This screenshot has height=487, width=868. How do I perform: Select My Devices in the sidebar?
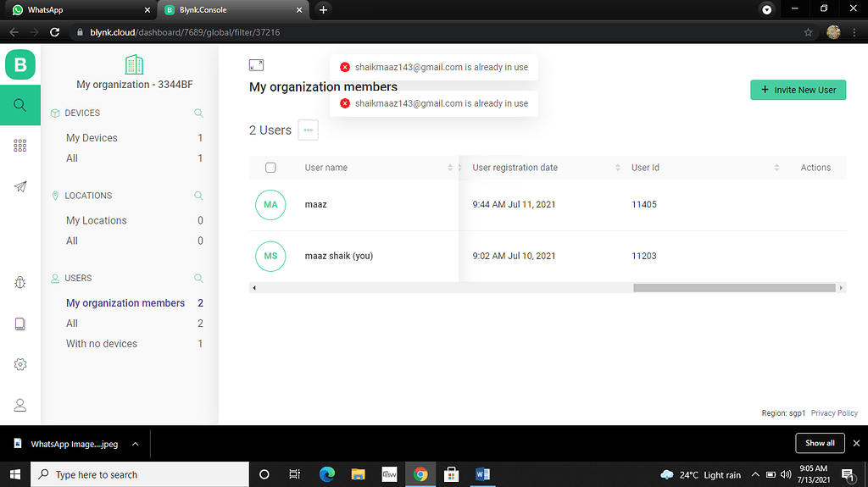[x=92, y=137]
